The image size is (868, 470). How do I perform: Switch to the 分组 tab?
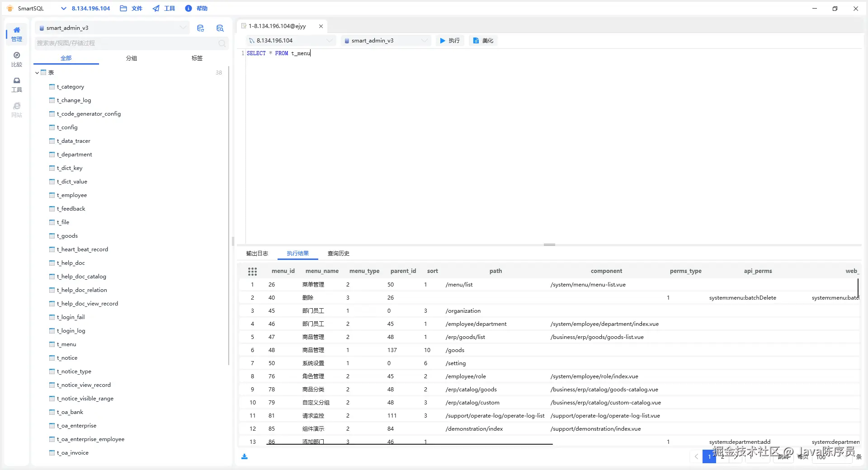point(132,58)
